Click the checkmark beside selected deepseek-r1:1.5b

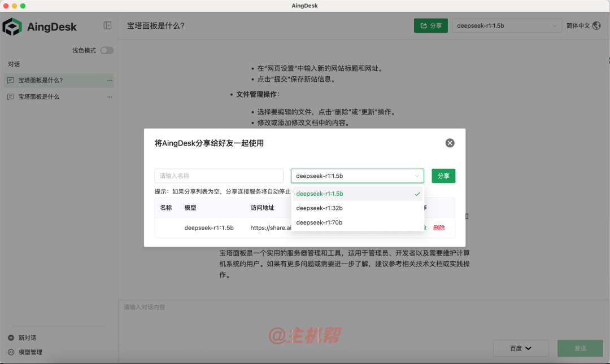click(417, 194)
